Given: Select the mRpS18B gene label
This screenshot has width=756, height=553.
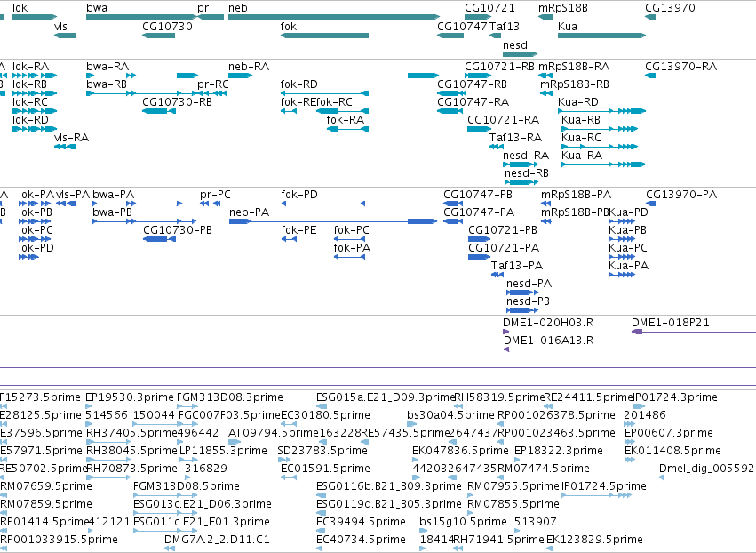Looking at the screenshot, I should 563,8.
